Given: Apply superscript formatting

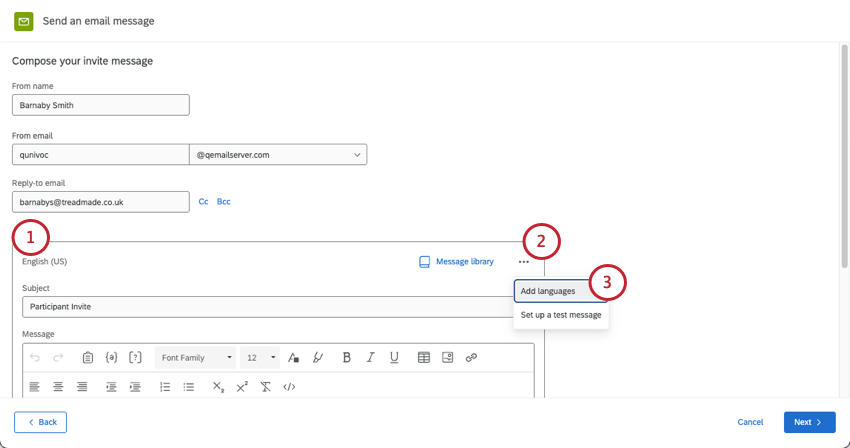Looking at the screenshot, I should (x=242, y=387).
